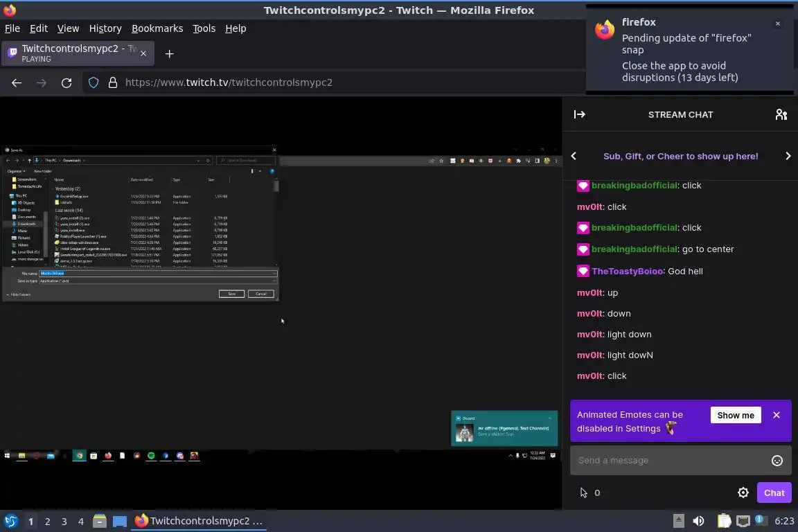
Task: Collapse the stream chat panel
Action: (x=579, y=114)
